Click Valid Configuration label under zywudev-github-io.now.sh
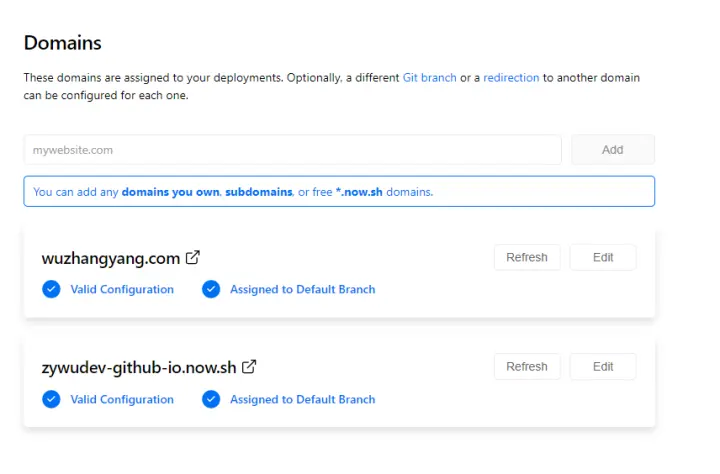 122,399
